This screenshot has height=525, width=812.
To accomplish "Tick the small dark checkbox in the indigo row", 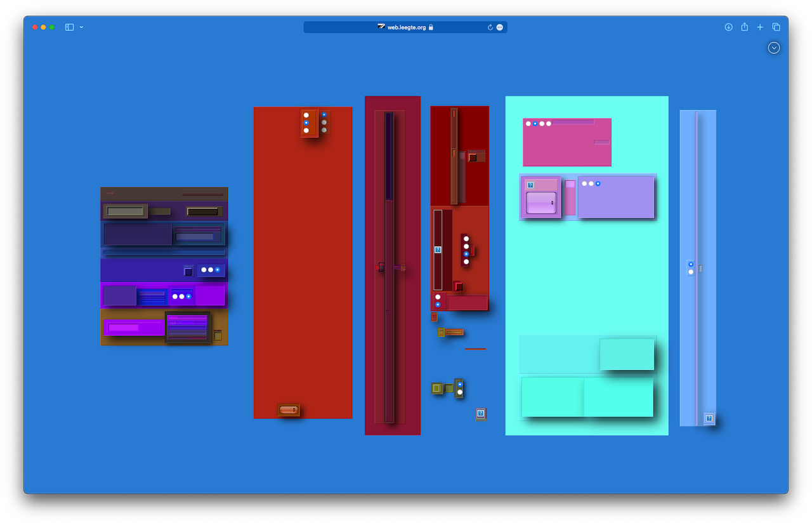I will pyautogui.click(x=188, y=272).
